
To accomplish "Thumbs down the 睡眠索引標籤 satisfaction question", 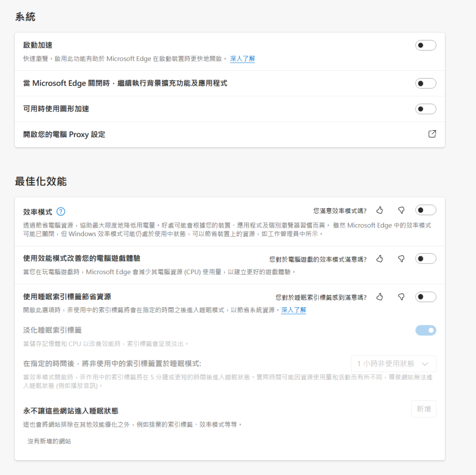I will pyautogui.click(x=401, y=297).
